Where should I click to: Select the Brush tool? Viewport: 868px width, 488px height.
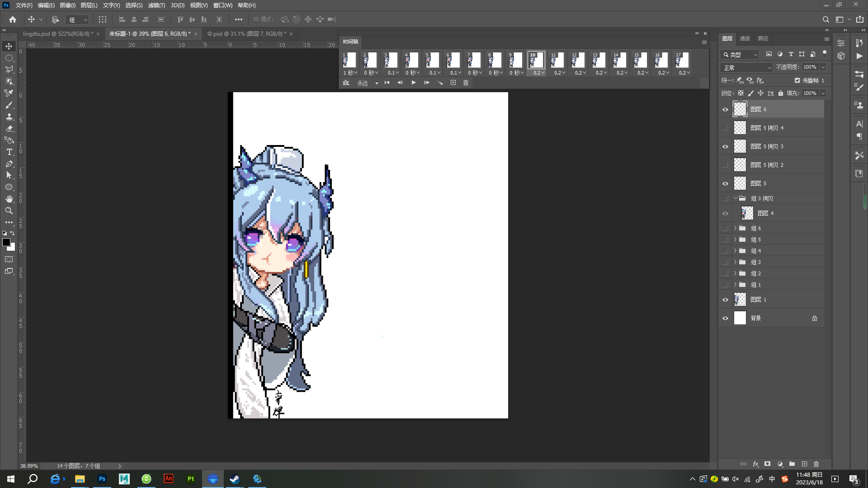9,105
